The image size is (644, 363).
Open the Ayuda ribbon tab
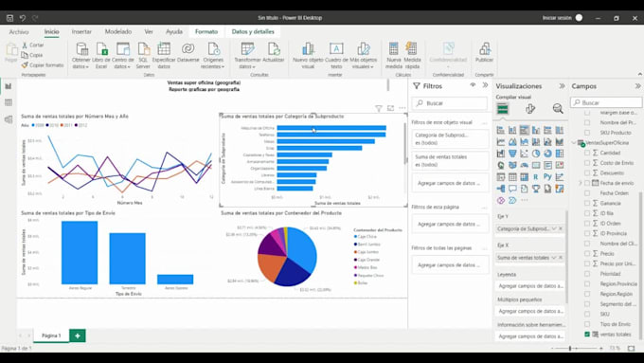click(174, 31)
